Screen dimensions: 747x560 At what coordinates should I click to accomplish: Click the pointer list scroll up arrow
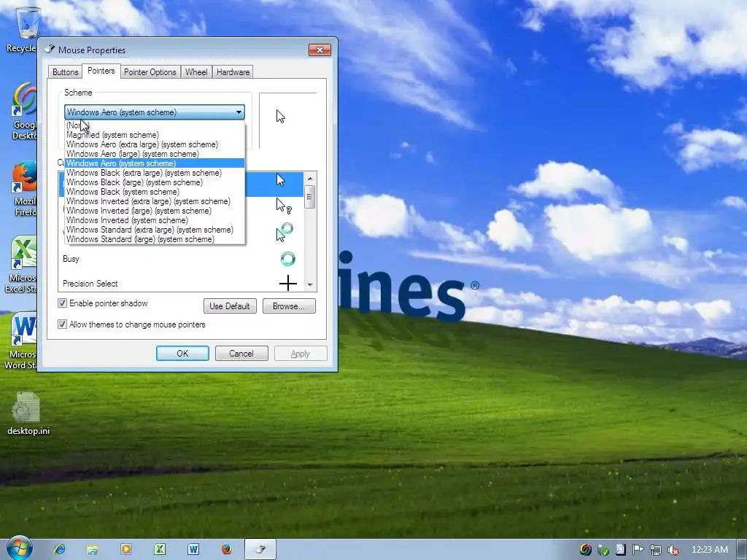coord(310,179)
